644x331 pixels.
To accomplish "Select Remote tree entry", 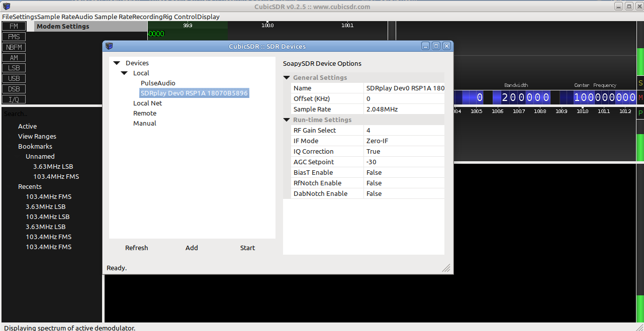I will [x=145, y=113].
